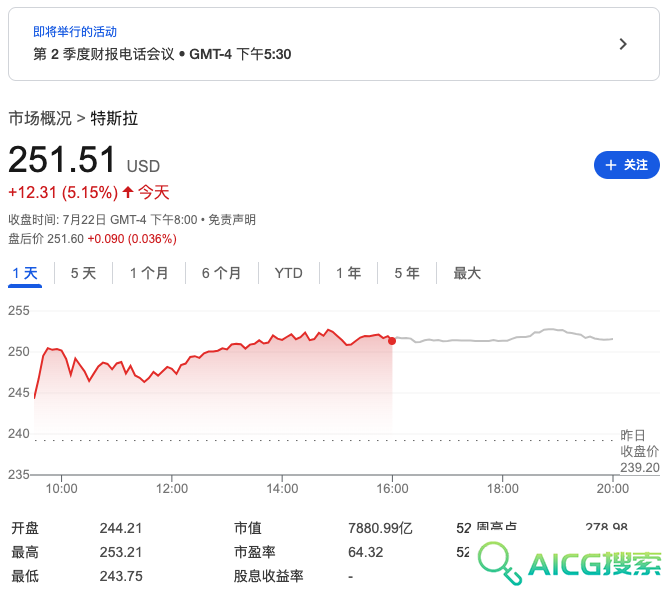The image size is (669, 595).
Task: Open the upcoming event chevron arrow
Action: [x=623, y=44]
